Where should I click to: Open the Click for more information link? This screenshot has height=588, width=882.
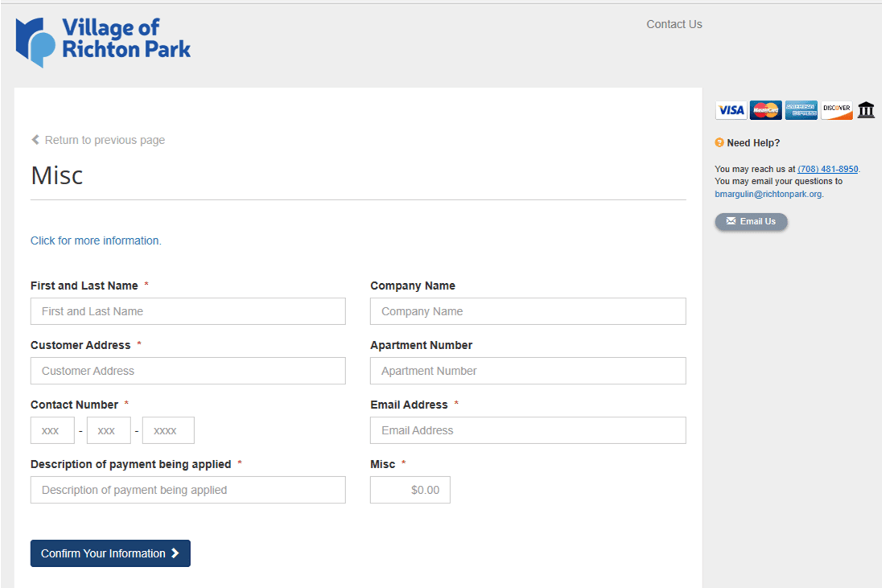(x=96, y=241)
